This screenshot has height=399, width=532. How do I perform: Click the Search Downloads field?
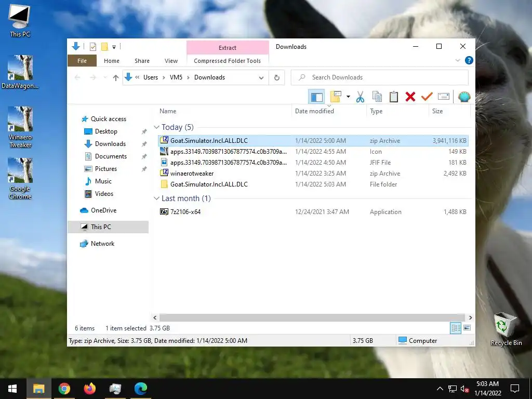tap(380, 77)
